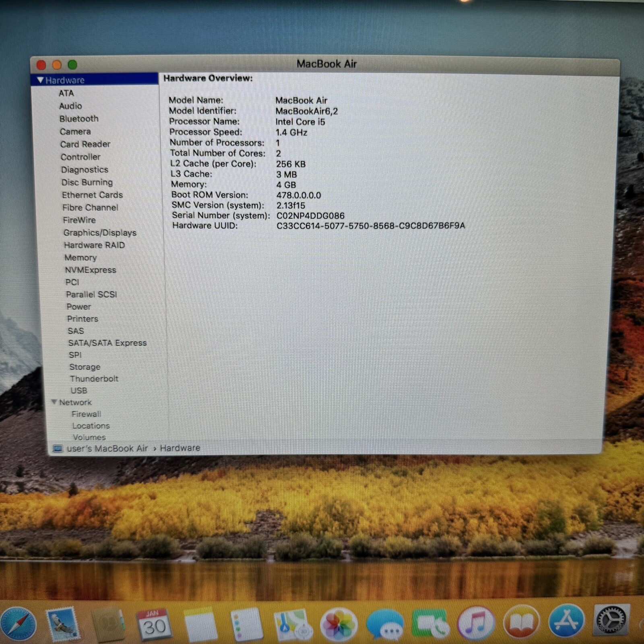Select Thunderbolt in the sidebar
Viewport: 644px width, 644px height.
click(x=94, y=379)
